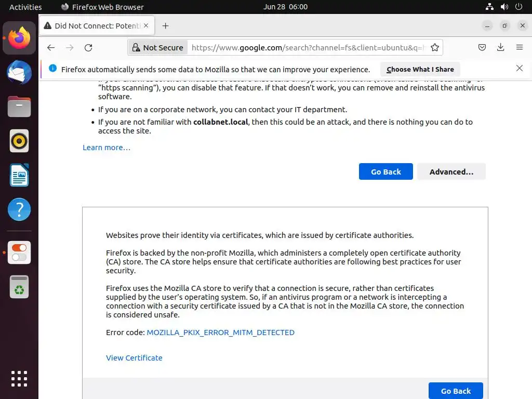Launch LibreOffice Writer from the dock
This screenshot has width=532, height=399.
click(19, 175)
